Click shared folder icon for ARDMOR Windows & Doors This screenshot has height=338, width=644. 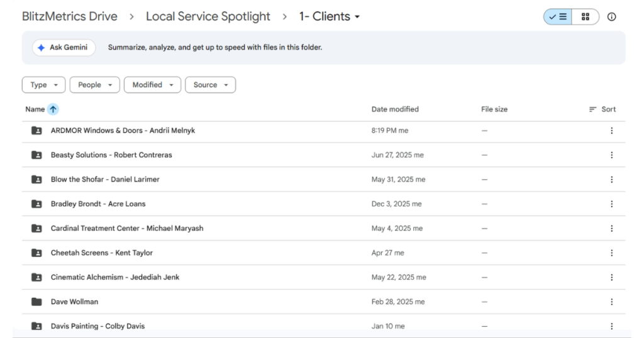coord(36,131)
